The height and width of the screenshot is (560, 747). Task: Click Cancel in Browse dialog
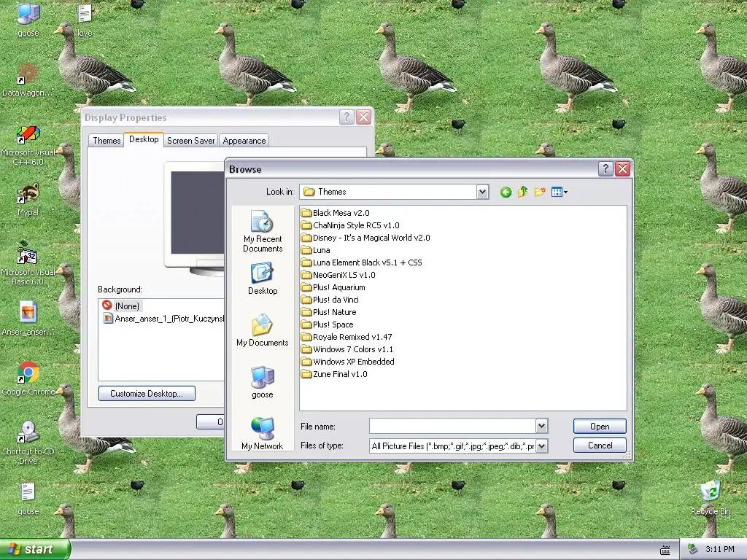[600, 446]
